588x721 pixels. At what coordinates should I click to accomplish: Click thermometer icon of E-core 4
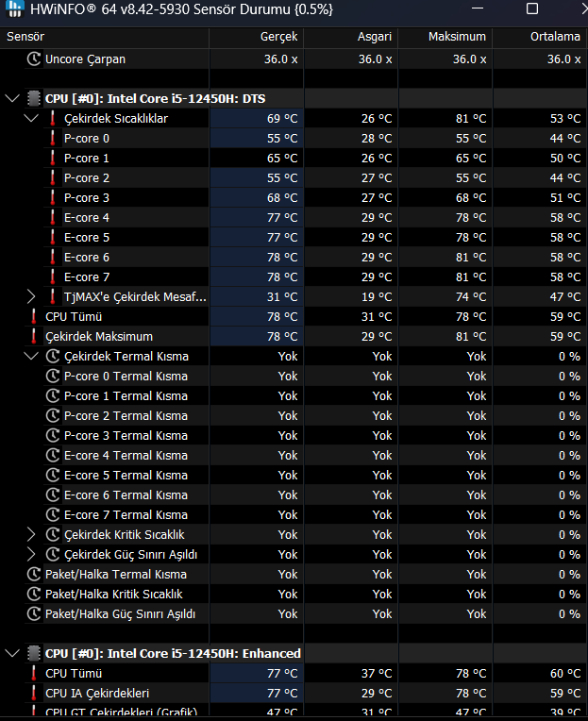(53, 217)
